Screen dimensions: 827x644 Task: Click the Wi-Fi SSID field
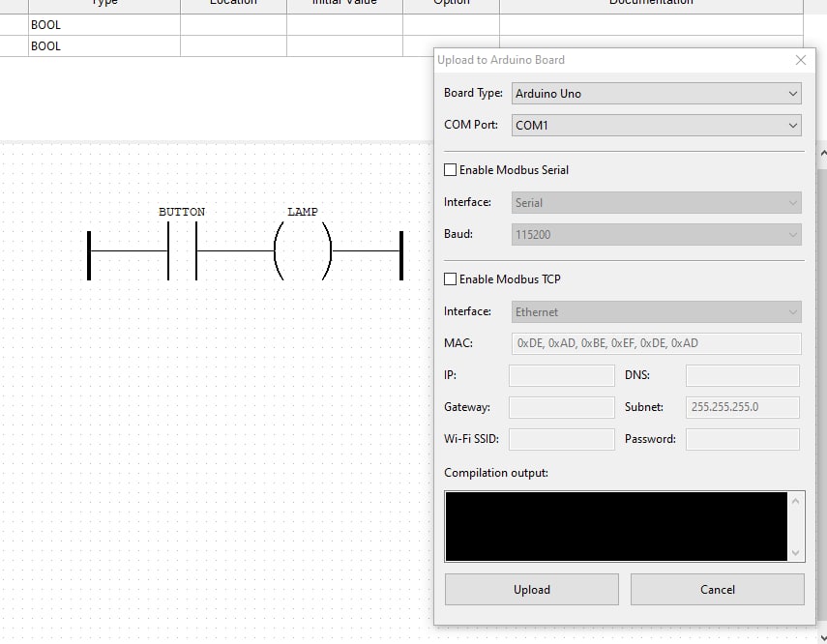point(561,439)
